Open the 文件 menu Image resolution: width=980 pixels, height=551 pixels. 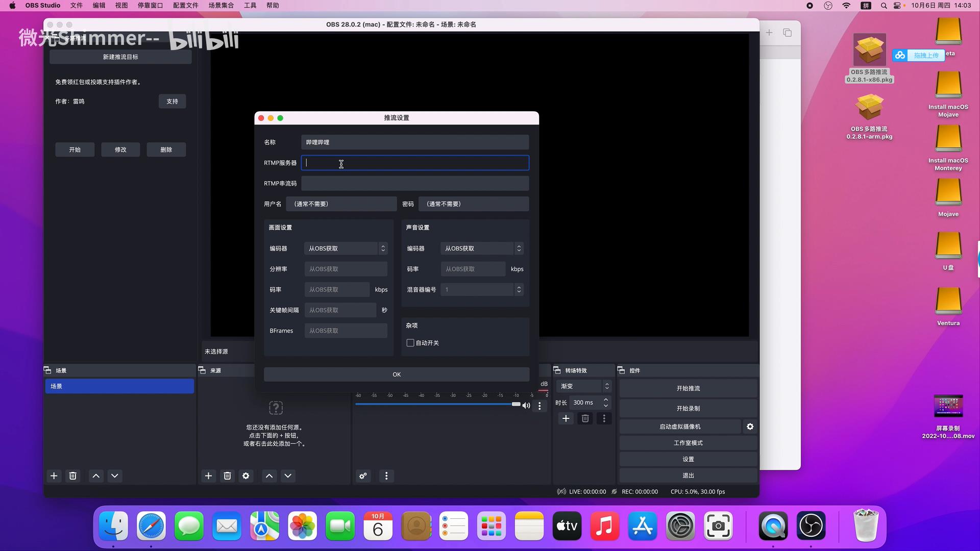coord(77,6)
